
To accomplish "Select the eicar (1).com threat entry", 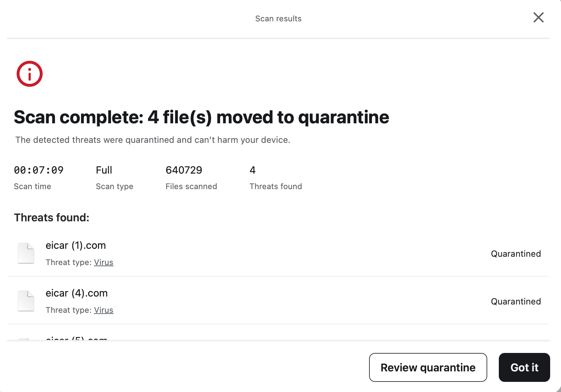I will (x=76, y=245).
